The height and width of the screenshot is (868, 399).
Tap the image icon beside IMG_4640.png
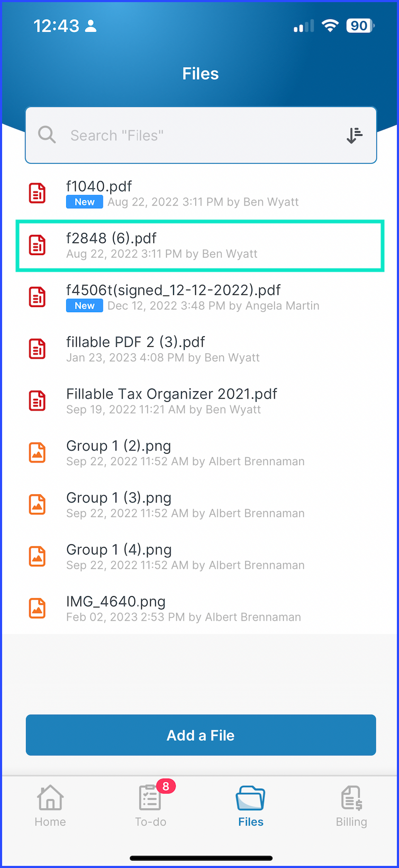pyautogui.click(x=37, y=608)
